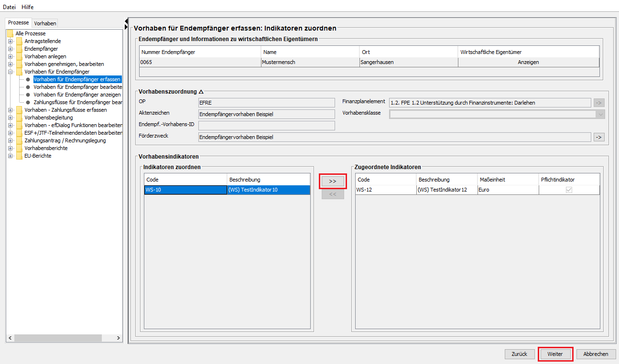
Task: Click the Vorhabensberichte folder icon
Action: pyautogui.click(x=19, y=148)
